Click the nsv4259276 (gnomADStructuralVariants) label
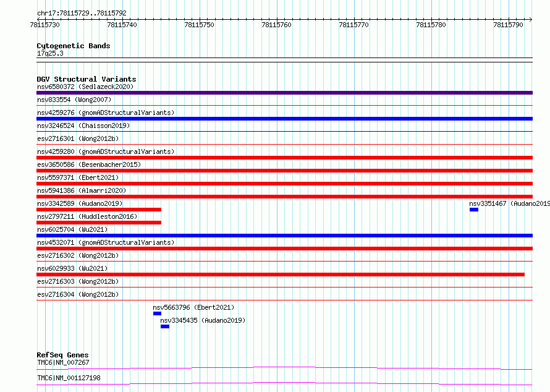This screenshot has width=550, height=392. 106,113
